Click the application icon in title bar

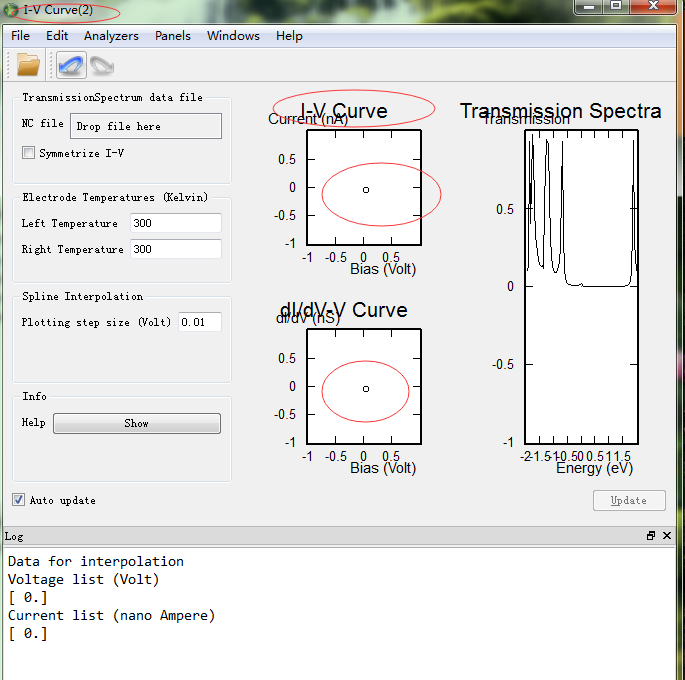(x=10, y=10)
